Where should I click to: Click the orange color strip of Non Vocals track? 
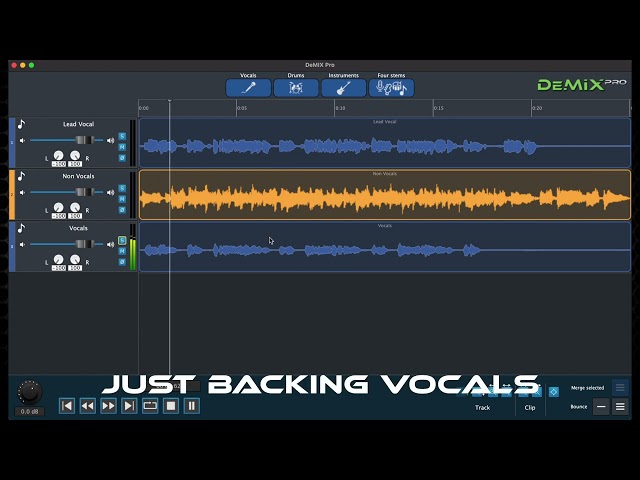tap(12, 195)
